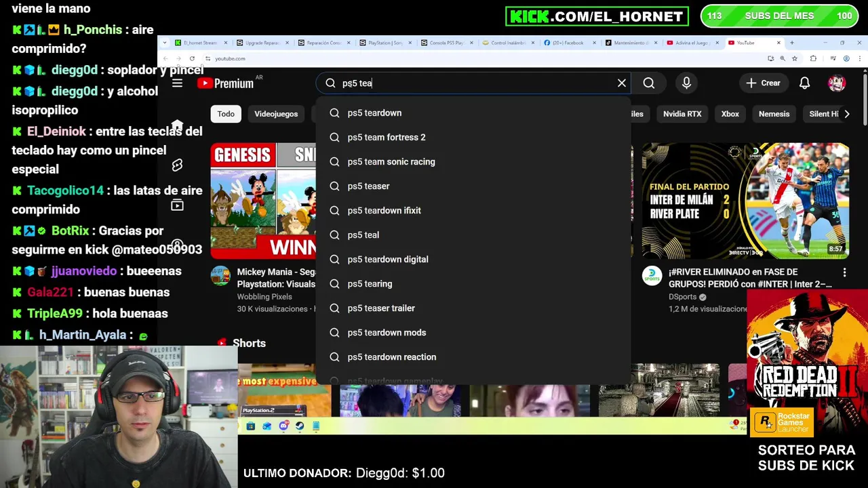
Task: Pick the "ps5 teardown" suggestion
Action: 473,113
